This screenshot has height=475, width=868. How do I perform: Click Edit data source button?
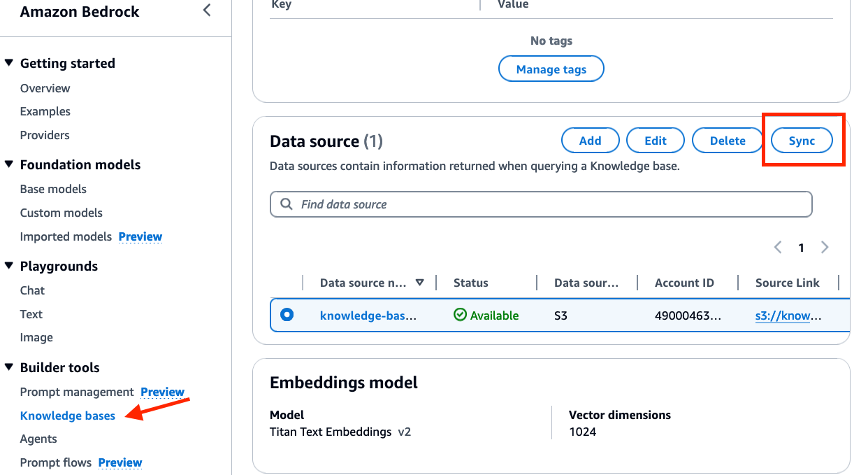656,141
